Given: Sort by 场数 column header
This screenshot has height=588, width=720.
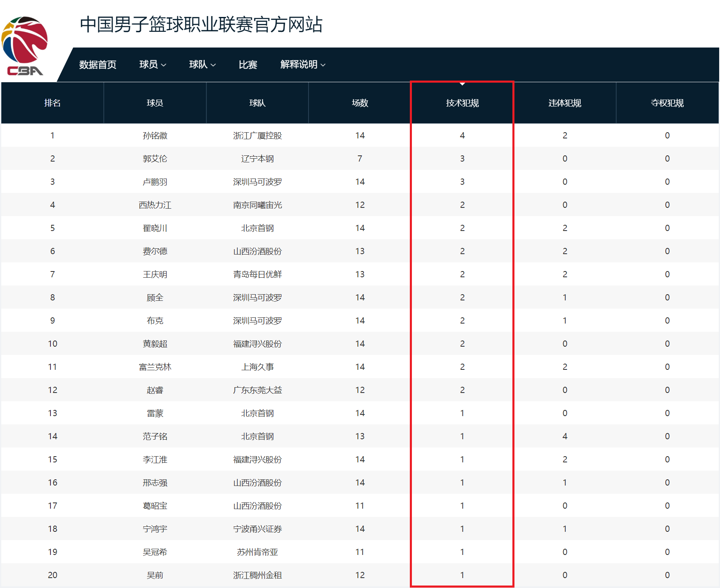Looking at the screenshot, I should (x=360, y=103).
